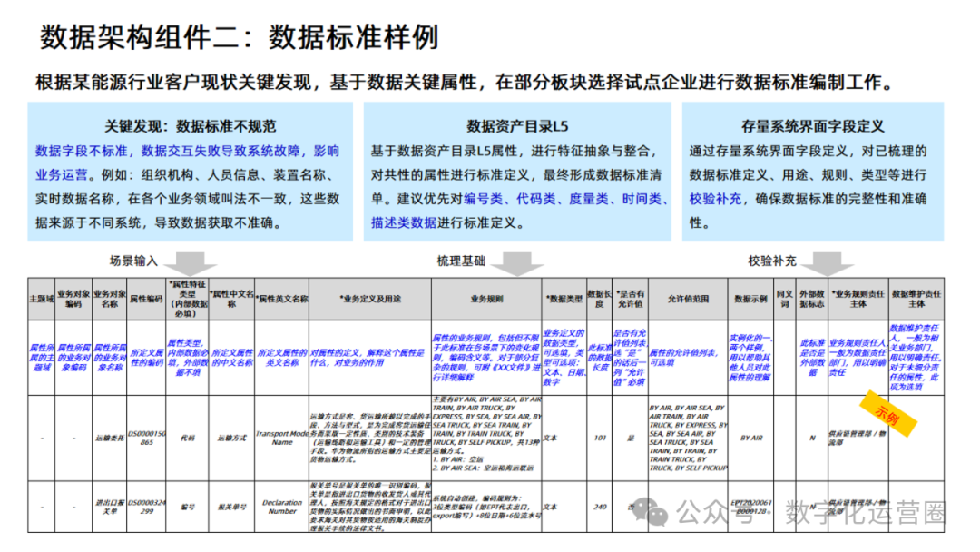This screenshot has width=980, height=552.
Task: Click the blue description 对属性的定义，解释这个属性是什么
Action: 368,358
